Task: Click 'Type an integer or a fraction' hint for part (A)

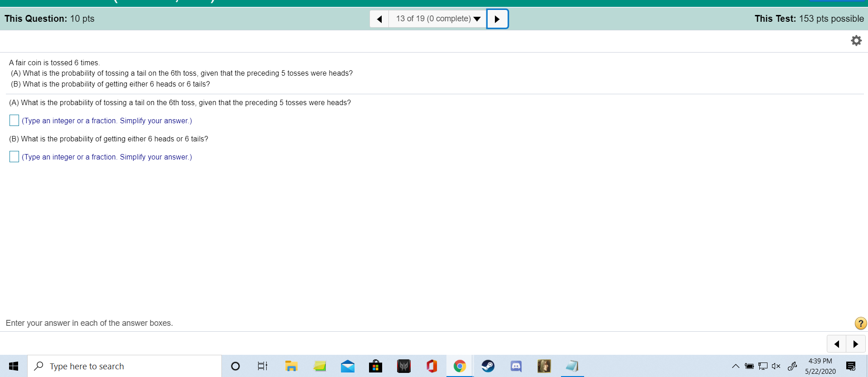Action: pos(107,121)
